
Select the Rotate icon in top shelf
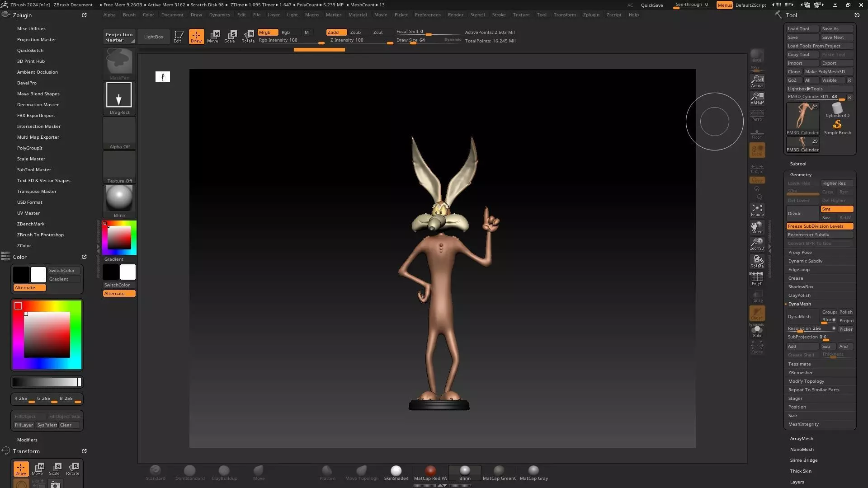tap(248, 37)
